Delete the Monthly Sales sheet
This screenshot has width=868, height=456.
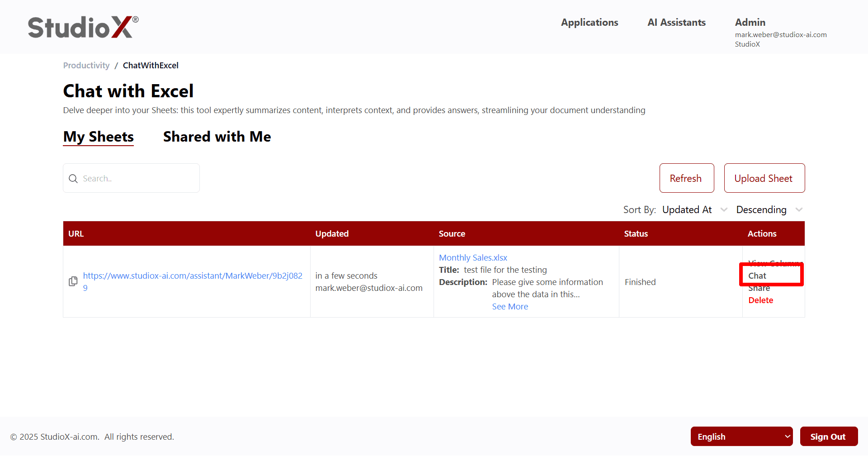[x=760, y=300]
